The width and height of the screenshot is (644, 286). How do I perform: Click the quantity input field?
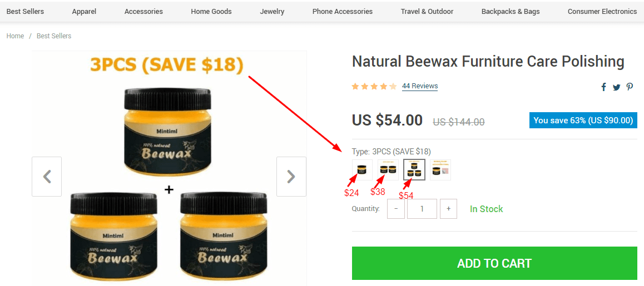coord(422,209)
